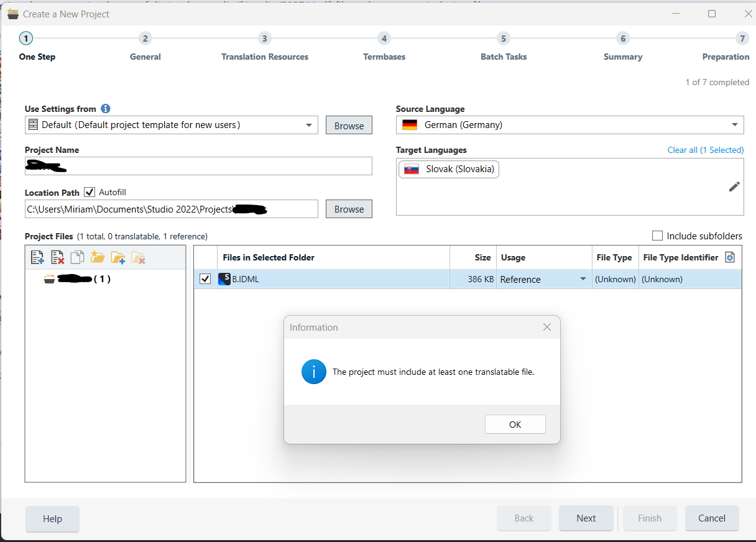Click the info icon beside Use Settings from
This screenshot has width=756, height=542.
(106, 109)
